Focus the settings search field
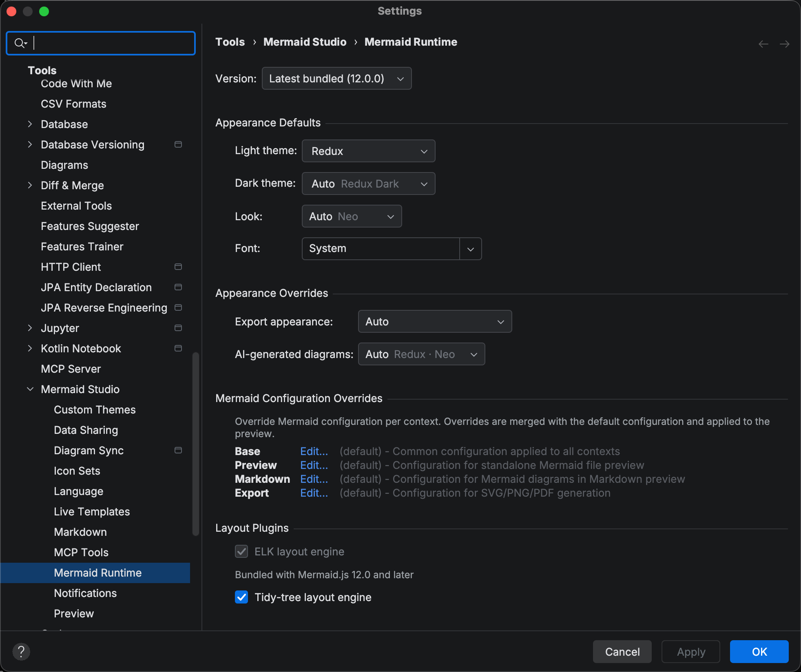801x672 pixels. (101, 43)
